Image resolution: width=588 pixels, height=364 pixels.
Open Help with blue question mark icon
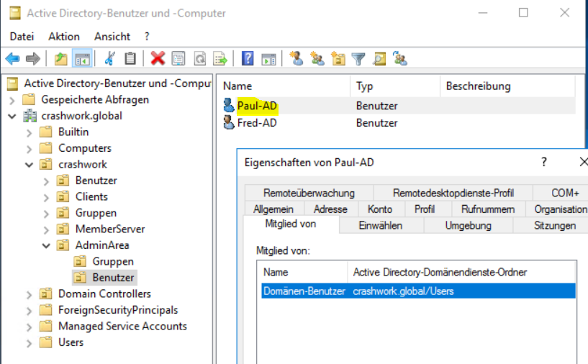248,58
